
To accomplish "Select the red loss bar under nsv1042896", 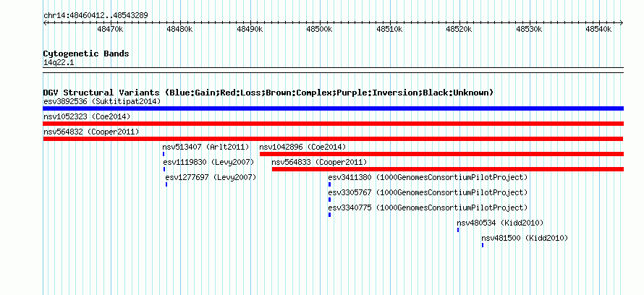I will (x=441, y=154).
